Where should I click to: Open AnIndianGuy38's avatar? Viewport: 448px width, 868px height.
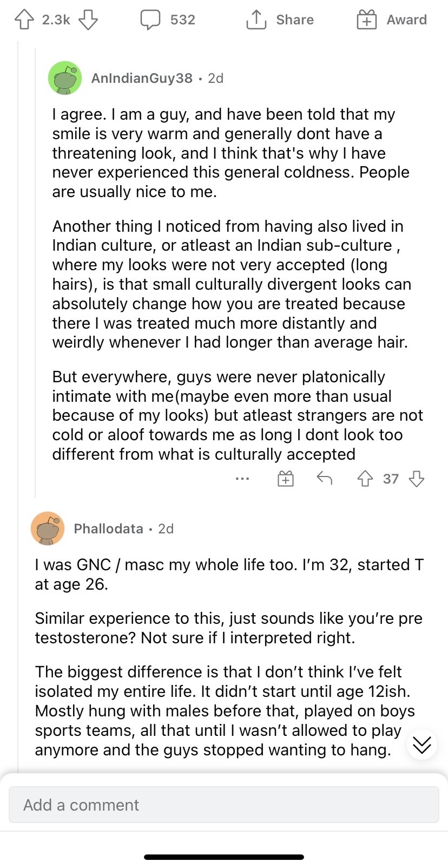tap(65, 78)
